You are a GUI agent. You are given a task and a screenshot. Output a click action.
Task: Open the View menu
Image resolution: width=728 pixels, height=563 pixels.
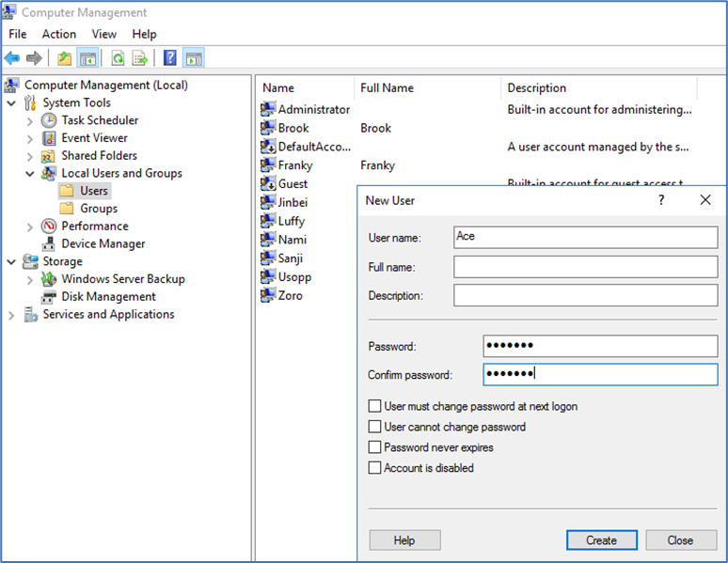pos(103,34)
